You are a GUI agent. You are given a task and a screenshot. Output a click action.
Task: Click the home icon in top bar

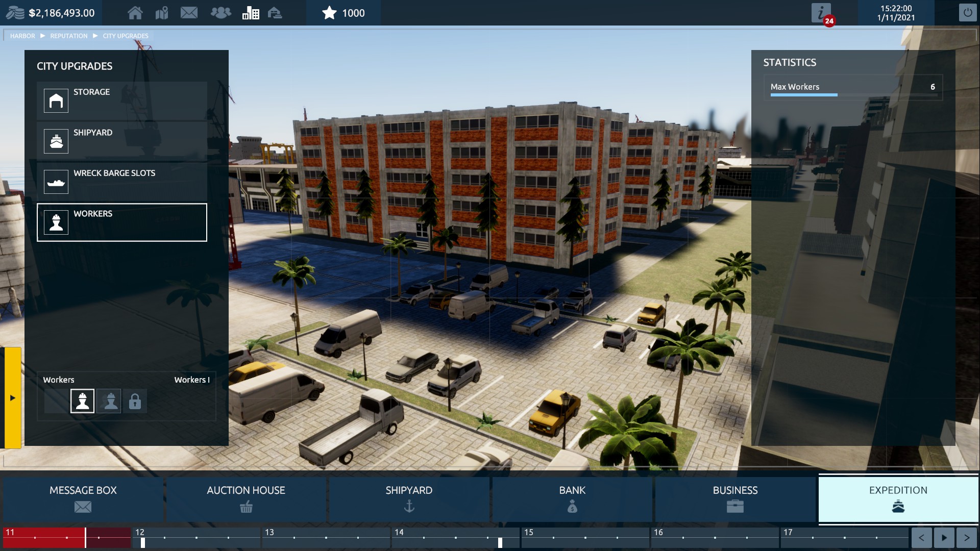click(135, 13)
